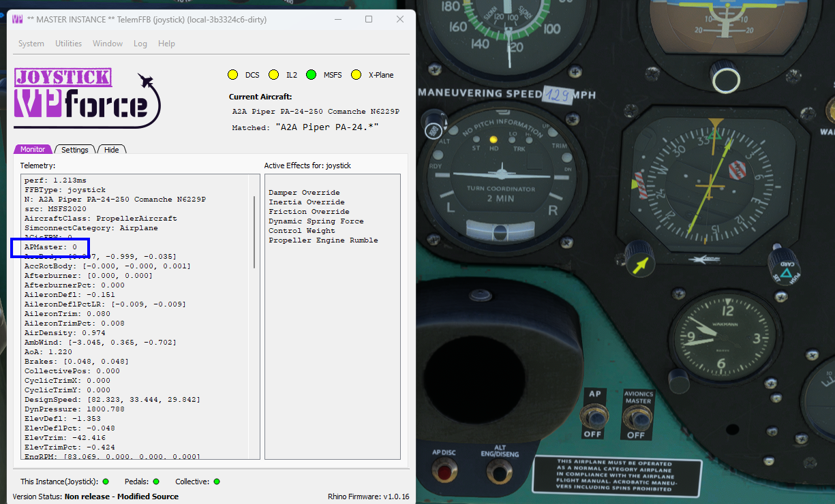
Task: Click the DCS yellow status indicator
Action: pos(232,75)
